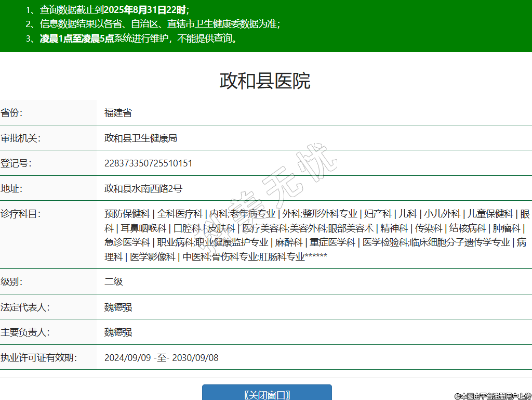Click the 执业许可证有效期 field label
The height and width of the screenshot is (400, 532).
[39, 357]
